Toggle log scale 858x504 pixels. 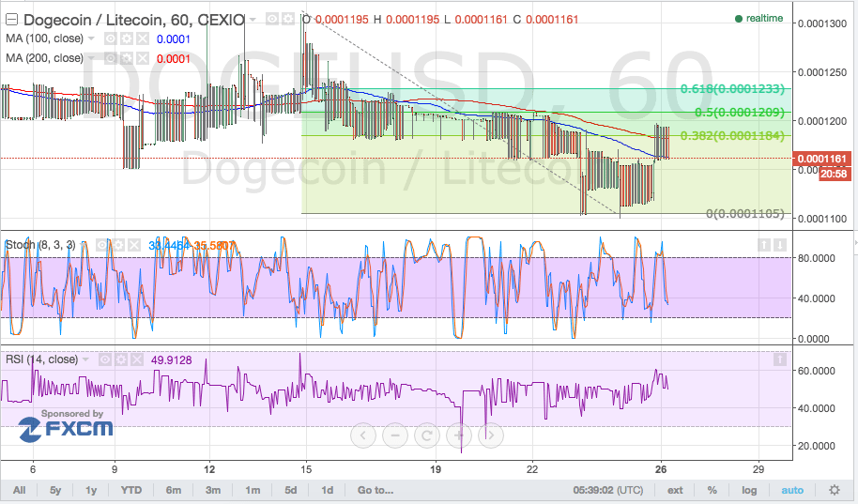coord(749,490)
